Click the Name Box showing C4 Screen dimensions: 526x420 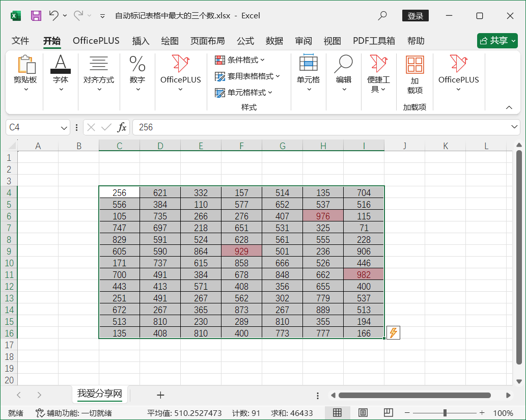click(33, 127)
